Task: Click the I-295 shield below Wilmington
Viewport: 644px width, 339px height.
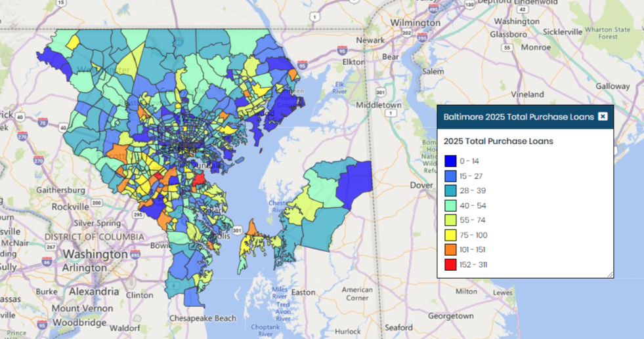Action: click(x=421, y=38)
